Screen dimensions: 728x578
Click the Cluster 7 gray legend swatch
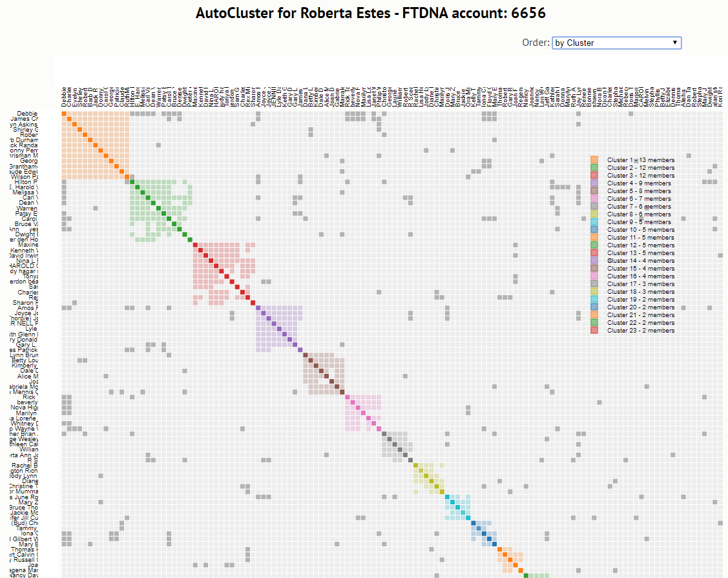click(594, 207)
